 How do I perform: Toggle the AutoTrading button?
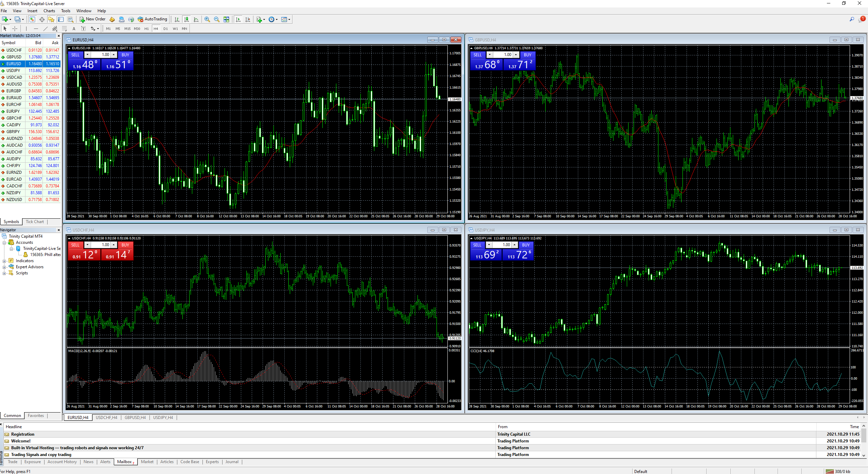pos(152,19)
